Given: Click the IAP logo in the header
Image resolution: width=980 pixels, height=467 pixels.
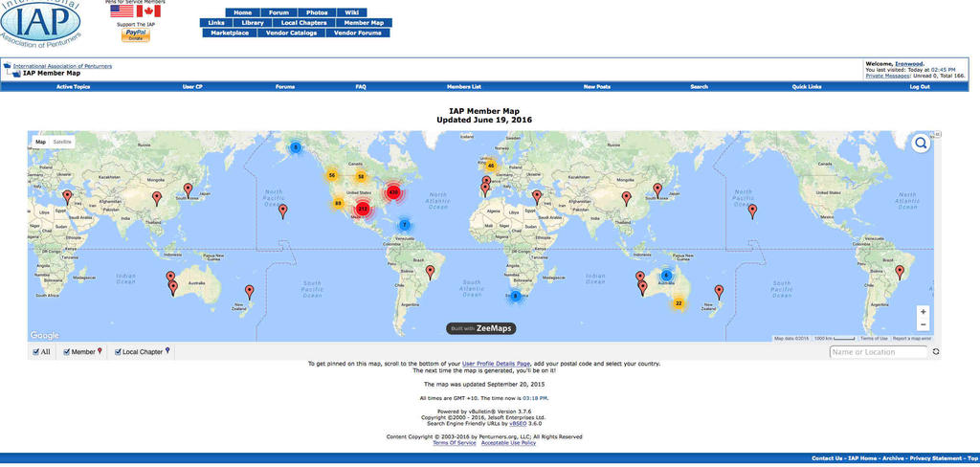Looking at the screenshot, I should [39, 24].
